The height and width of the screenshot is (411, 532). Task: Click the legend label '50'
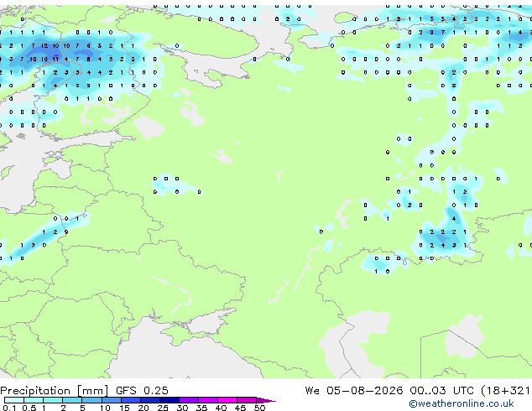tap(259, 408)
